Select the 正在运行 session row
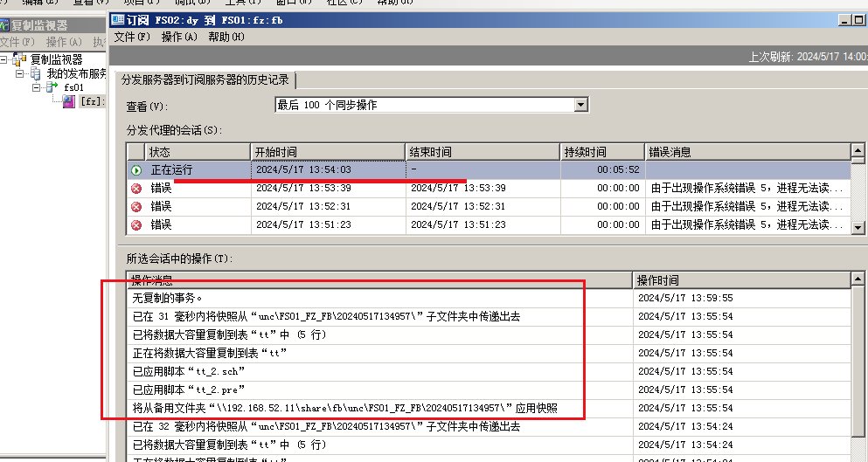Image resolution: width=868 pixels, height=462 pixels. (489, 169)
